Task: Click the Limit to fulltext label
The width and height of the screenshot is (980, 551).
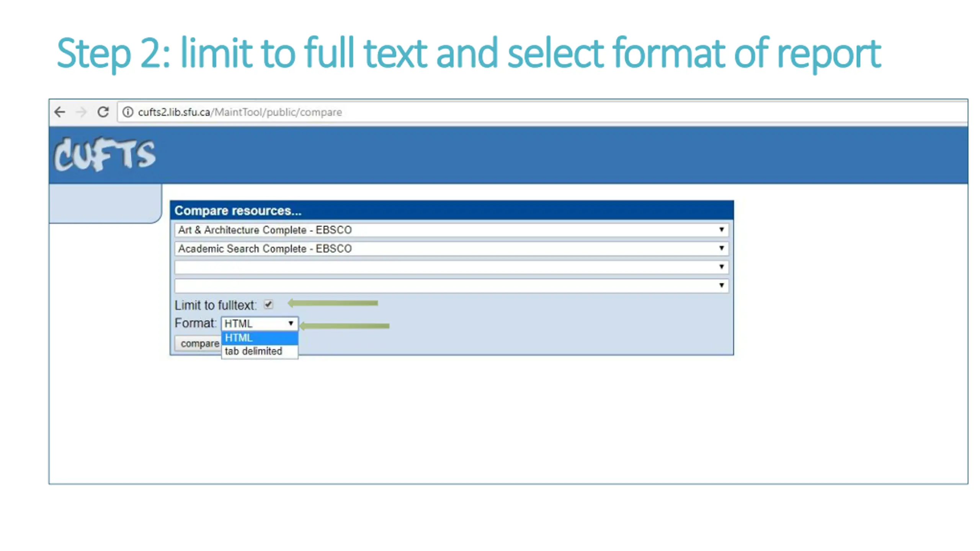Action: click(x=216, y=305)
